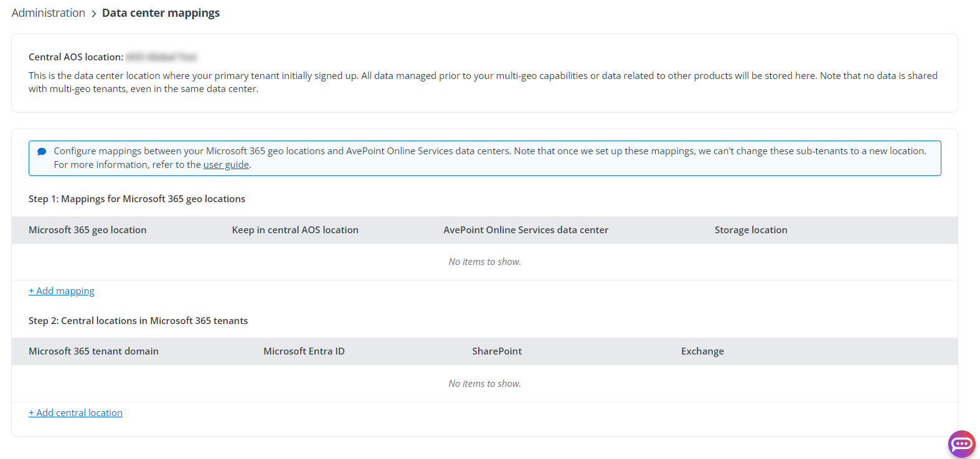Viewport: 980px width, 459px height.
Task: Open the chat assistant bubble icon
Action: tap(961, 443)
